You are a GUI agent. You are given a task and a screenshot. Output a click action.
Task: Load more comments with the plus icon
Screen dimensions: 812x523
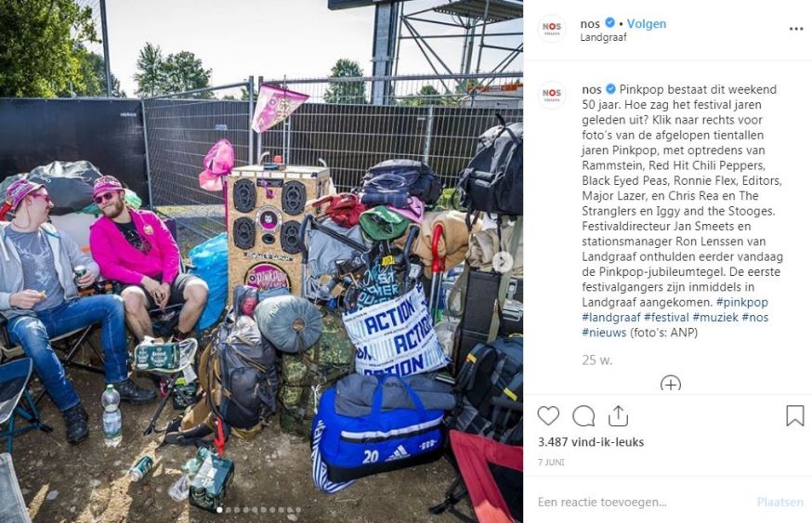[x=671, y=384]
